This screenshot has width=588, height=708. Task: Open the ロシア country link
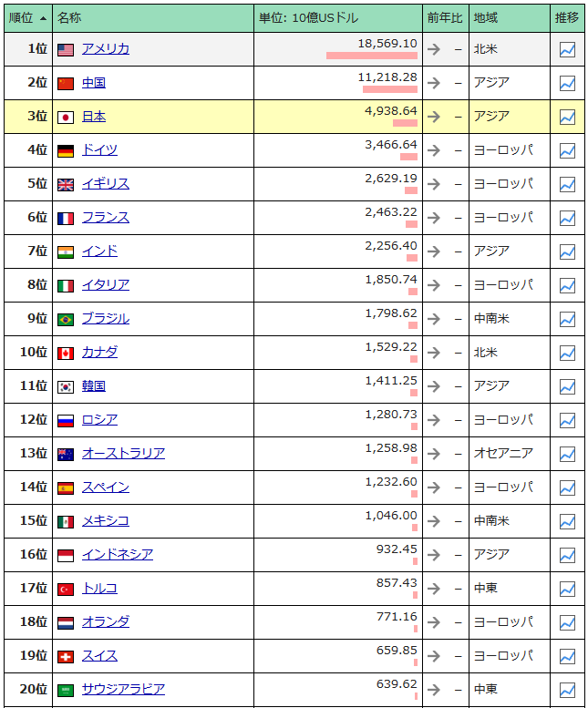pos(99,420)
